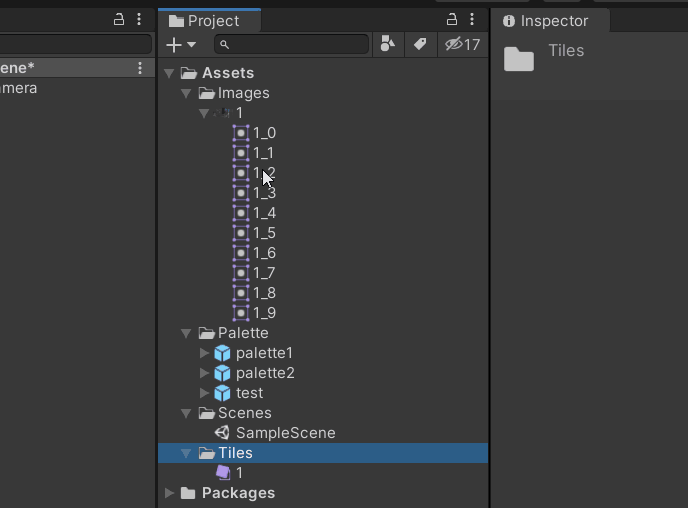Select the 1_5 sprite
The width and height of the screenshot is (688, 508).
(263, 233)
